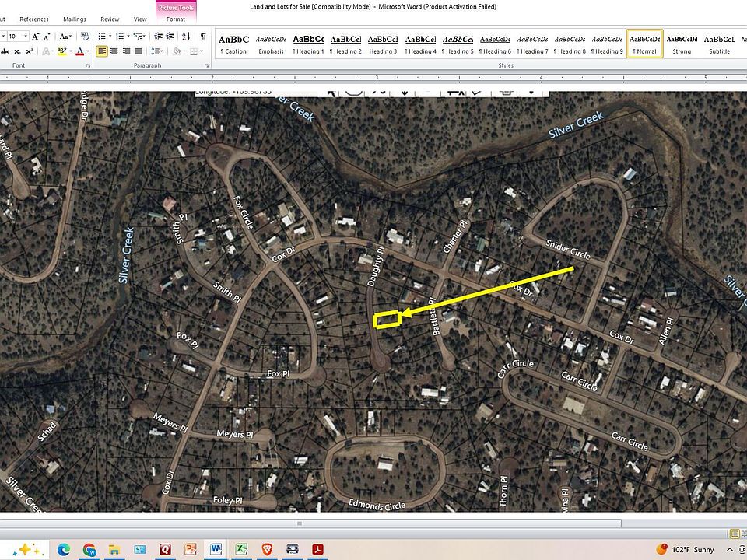The width and height of the screenshot is (747, 560).
Task: Toggle subscript formatting
Action: [x=18, y=51]
